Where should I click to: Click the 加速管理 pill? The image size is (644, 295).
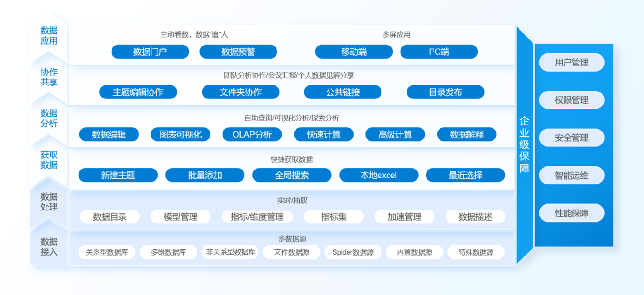(x=405, y=216)
